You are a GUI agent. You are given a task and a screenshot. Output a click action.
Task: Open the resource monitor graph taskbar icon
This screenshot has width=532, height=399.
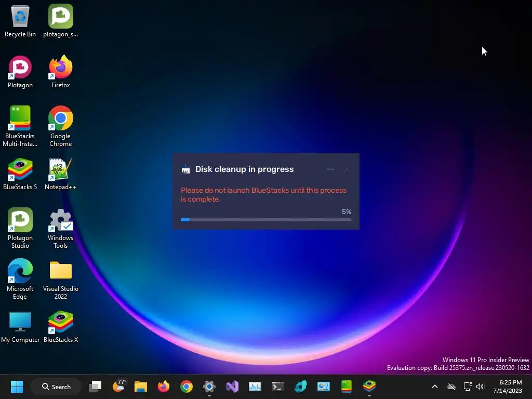tap(255, 387)
